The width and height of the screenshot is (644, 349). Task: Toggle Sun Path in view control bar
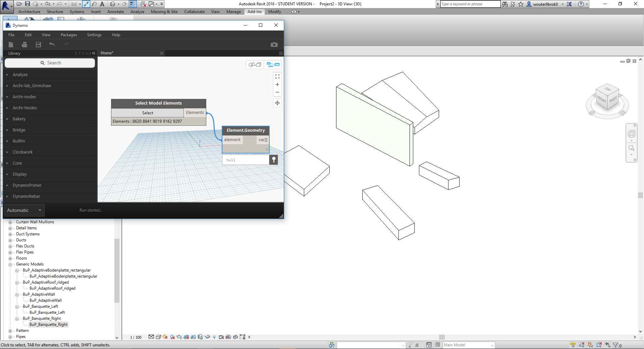[x=165, y=337]
